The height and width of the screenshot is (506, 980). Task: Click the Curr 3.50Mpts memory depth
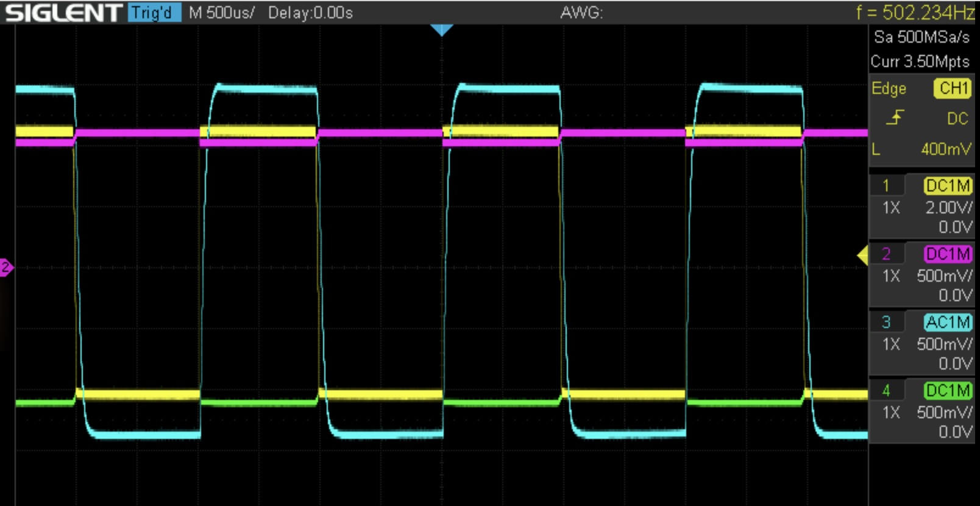tap(920, 62)
